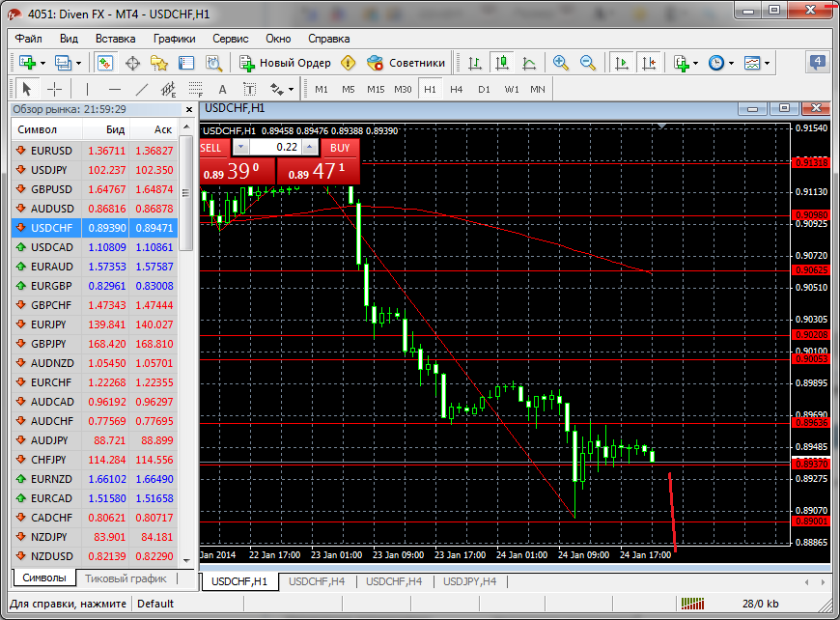840x620 pixels.
Task: Select the M15 timeframe
Action: click(x=376, y=90)
